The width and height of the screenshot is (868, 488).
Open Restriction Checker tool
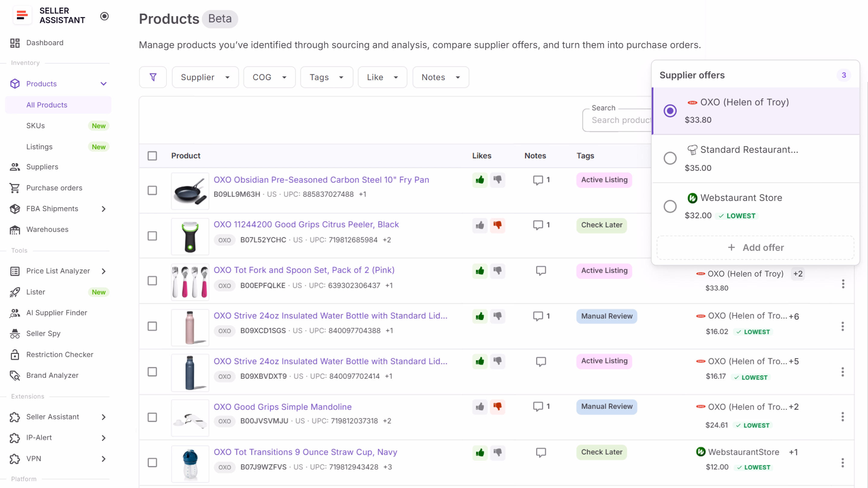click(60, 354)
